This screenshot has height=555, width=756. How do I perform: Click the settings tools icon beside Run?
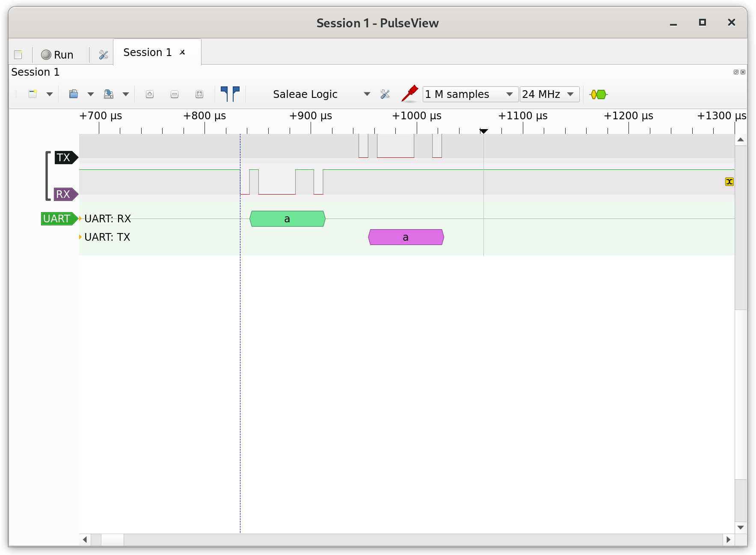(103, 55)
